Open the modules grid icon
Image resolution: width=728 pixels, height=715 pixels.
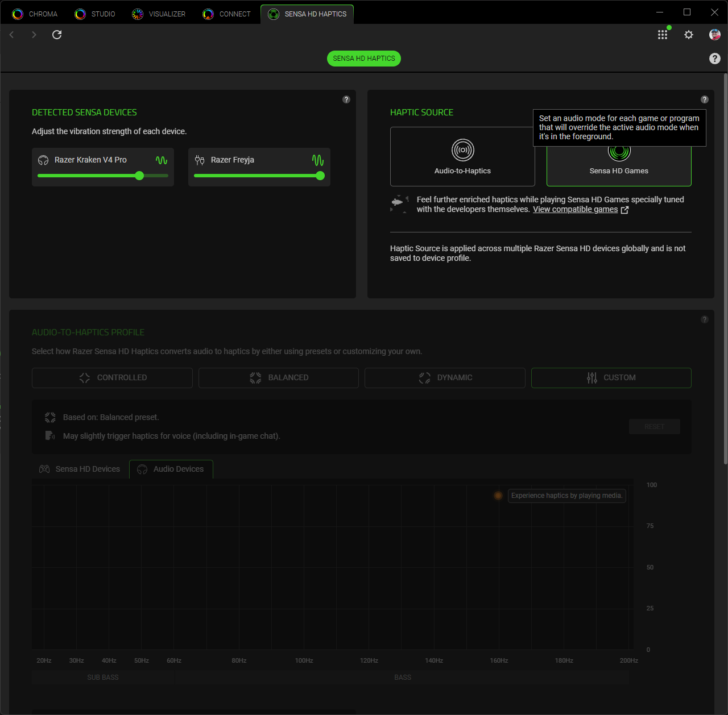pyautogui.click(x=663, y=35)
